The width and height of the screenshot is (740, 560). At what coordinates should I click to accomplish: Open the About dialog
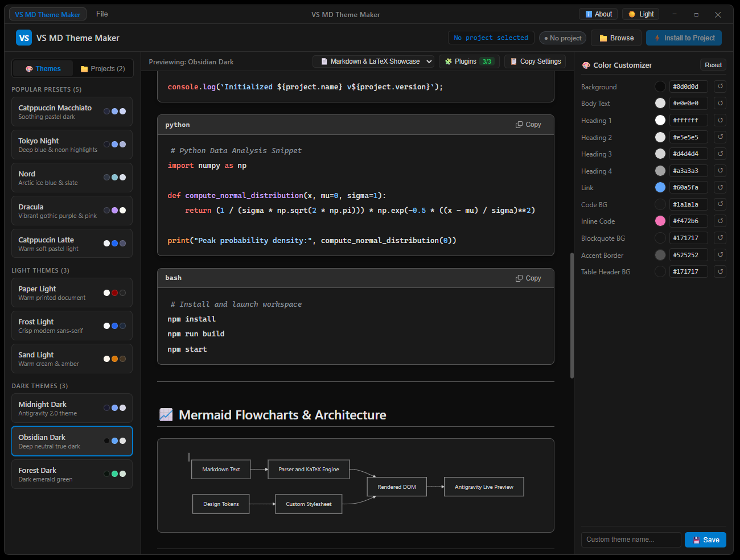click(x=599, y=14)
